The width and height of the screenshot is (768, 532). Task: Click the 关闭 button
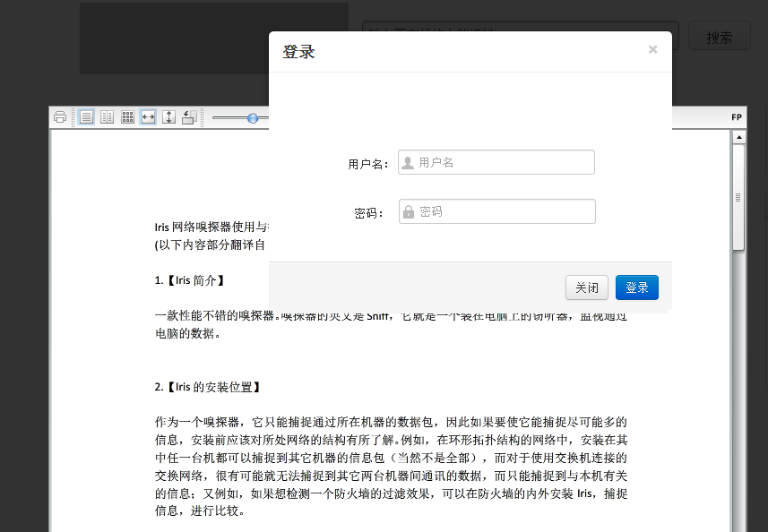(x=587, y=287)
